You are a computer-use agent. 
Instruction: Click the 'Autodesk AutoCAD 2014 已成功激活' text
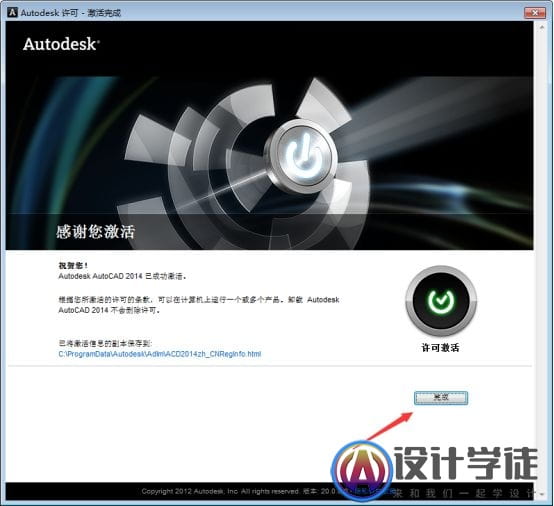pos(122,276)
